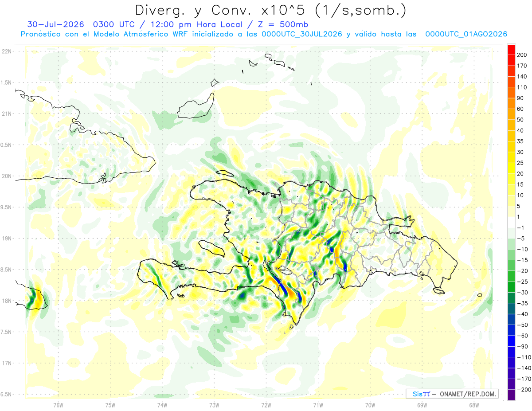Click the initialization time '0000UTC_30JUL2026'

point(301,35)
